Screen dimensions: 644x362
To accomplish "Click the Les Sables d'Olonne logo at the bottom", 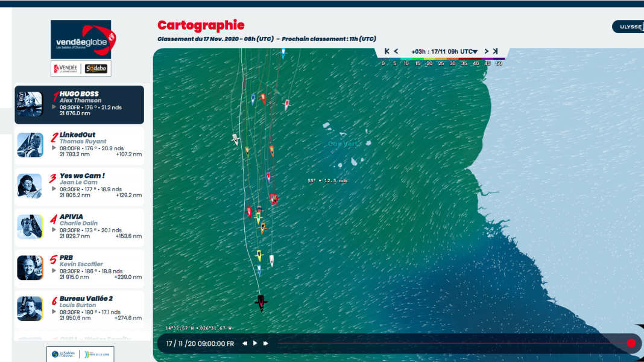I will (x=63, y=354).
